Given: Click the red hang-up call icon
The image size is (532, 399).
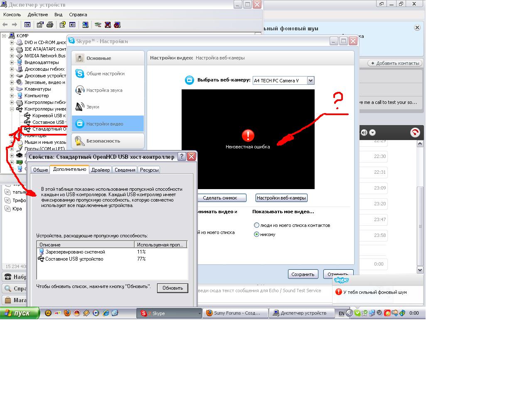Looking at the screenshot, I should [415, 133].
